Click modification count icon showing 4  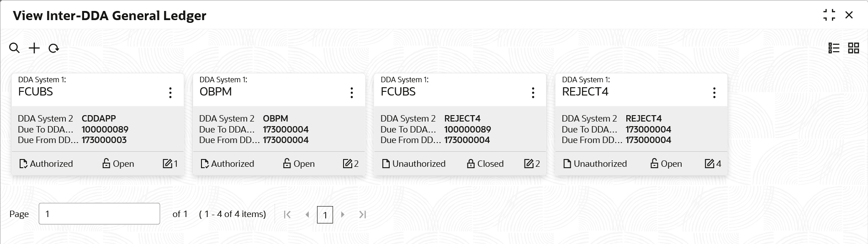click(x=709, y=164)
